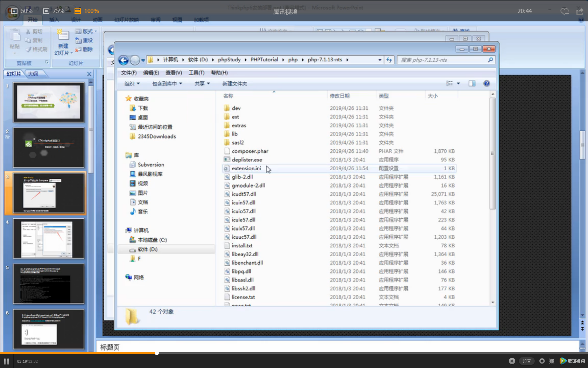This screenshot has width=588, height=368.
Task: Open slide 1 thumbnail in PowerPoint
Action: click(x=49, y=102)
